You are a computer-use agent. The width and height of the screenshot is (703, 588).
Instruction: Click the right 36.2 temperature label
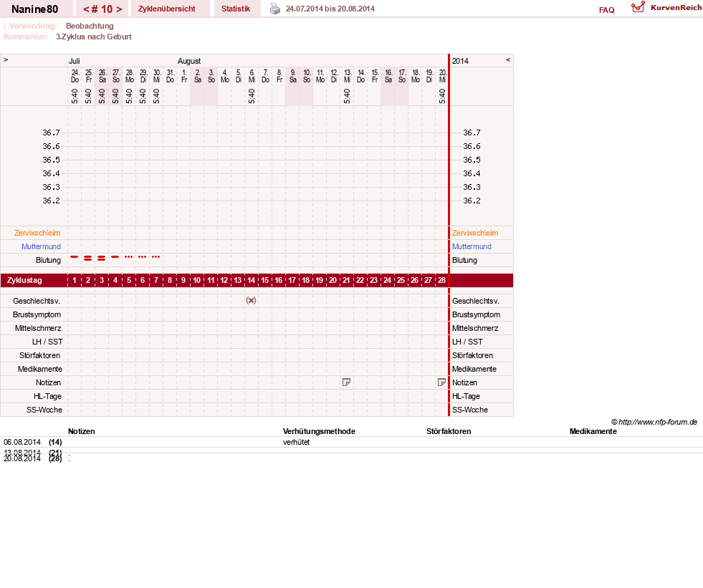click(x=472, y=201)
